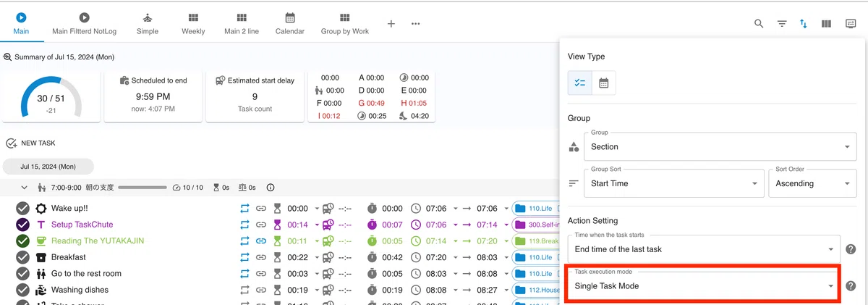Toggle the checkmark for Setup TaskChute

[x=22, y=225]
